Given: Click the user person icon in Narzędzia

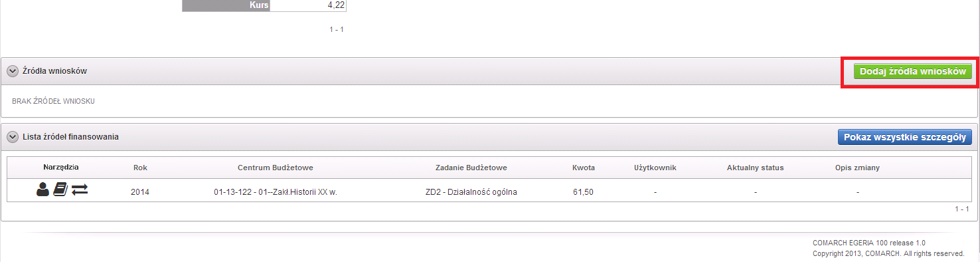Looking at the screenshot, I should [43, 190].
